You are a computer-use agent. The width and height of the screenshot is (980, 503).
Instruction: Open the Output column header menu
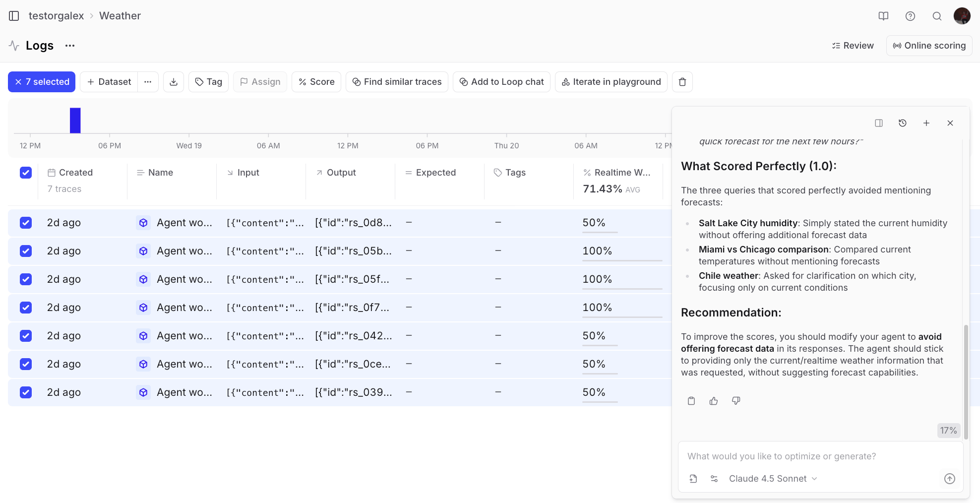pos(336,173)
